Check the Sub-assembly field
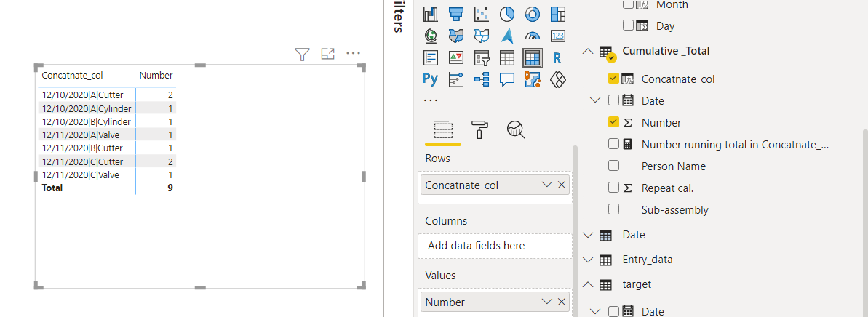 tap(613, 209)
